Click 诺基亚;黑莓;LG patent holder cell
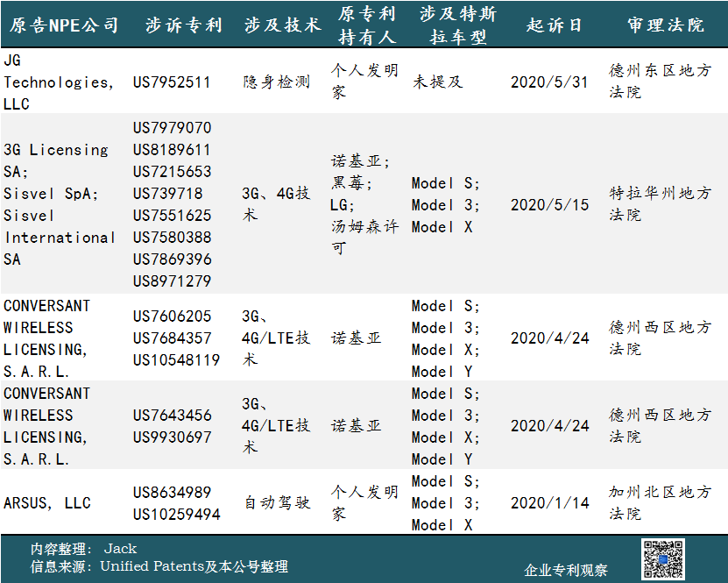728x583 pixels. point(364,204)
